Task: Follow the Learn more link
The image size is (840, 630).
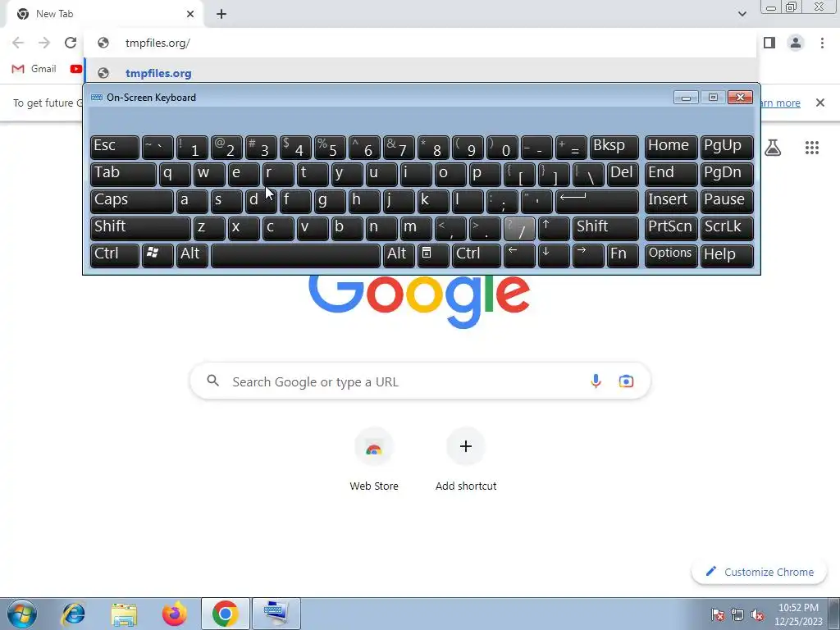Action: pyautogui.click(x=780, y=103)
